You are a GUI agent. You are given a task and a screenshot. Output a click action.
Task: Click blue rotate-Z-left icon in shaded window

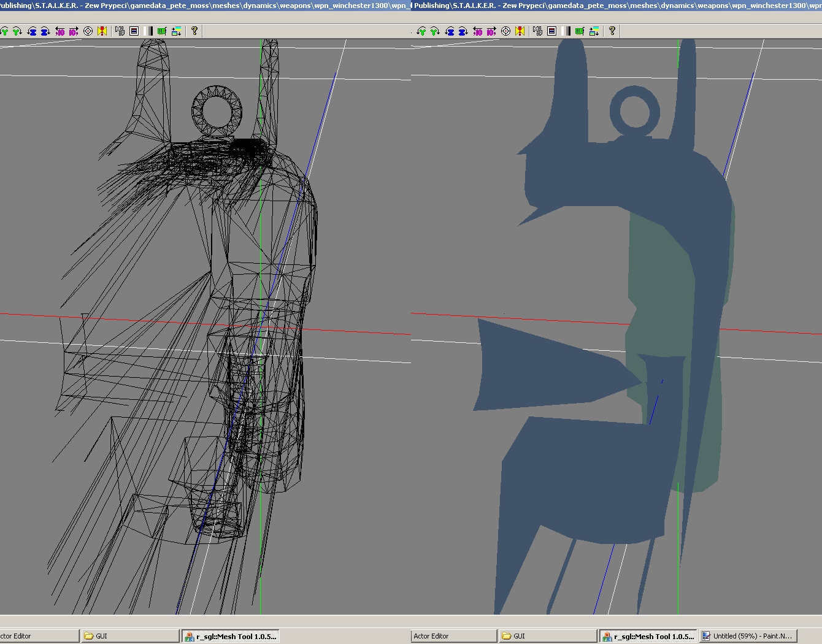[450, 31]
